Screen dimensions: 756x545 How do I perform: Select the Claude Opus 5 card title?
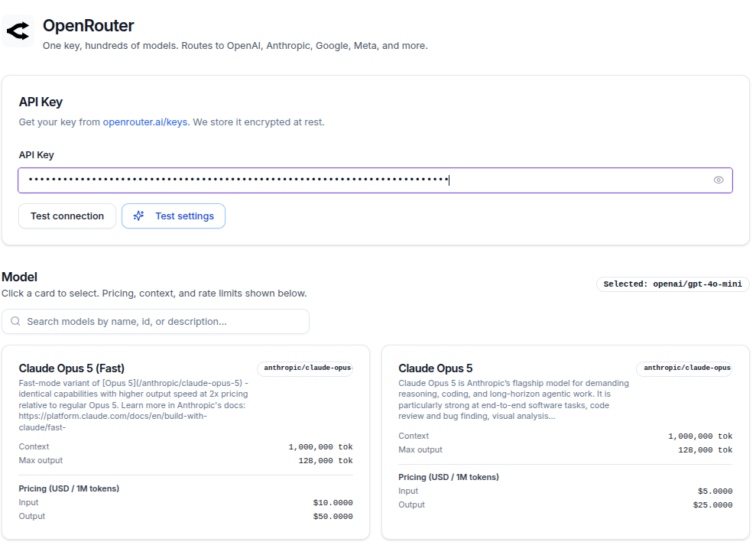click(436, 368)
